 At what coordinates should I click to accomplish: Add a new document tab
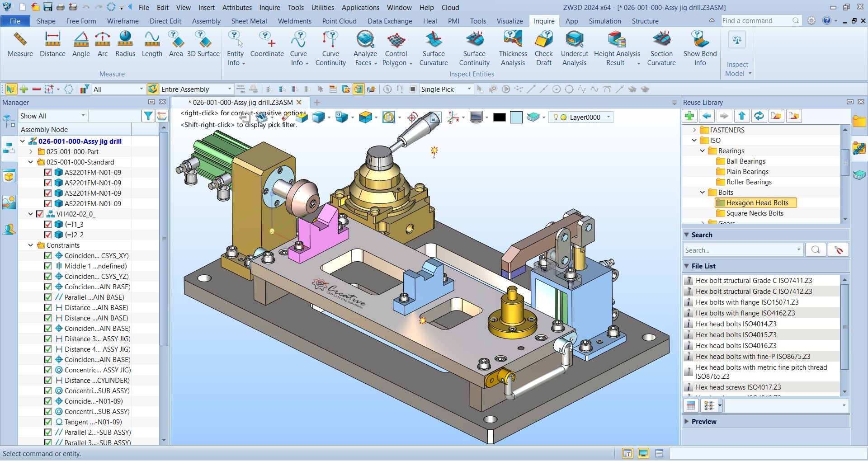click(317, 102)
